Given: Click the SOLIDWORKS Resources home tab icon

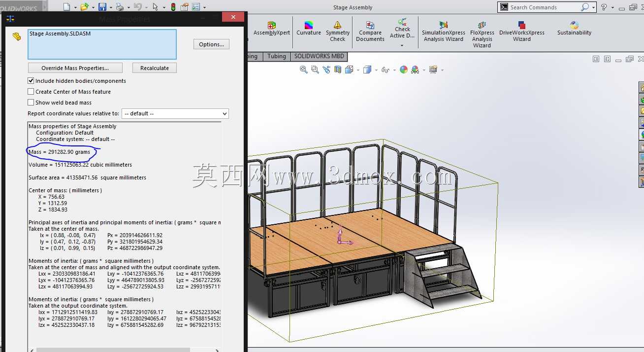Looking at the screenshot, I should tap(642, 87).
